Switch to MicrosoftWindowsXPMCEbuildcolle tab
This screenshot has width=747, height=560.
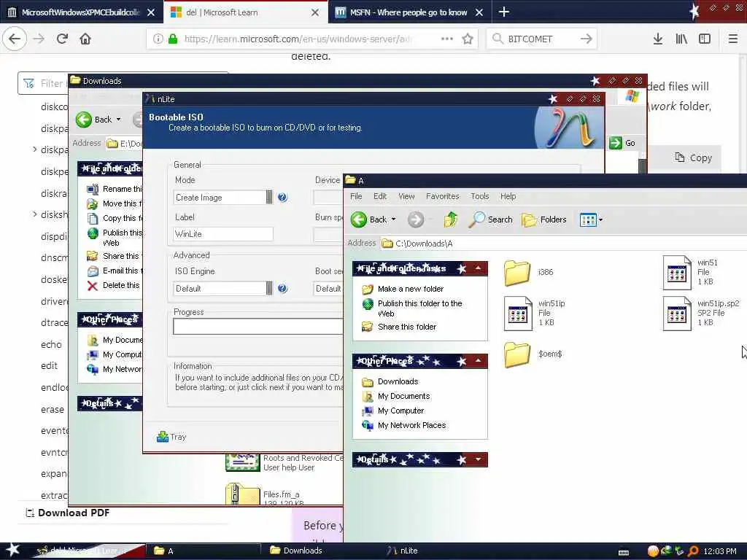pyautogui.click(x=80, y=12)
